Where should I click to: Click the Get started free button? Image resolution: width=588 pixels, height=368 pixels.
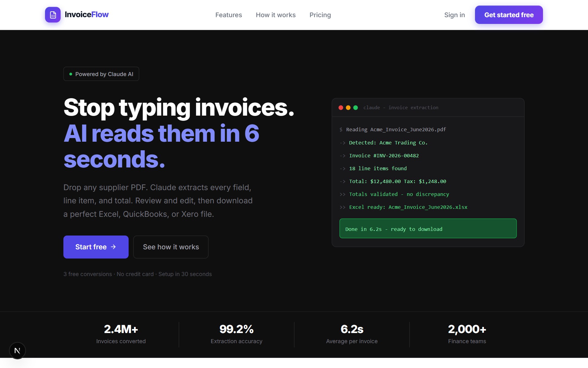509,15
